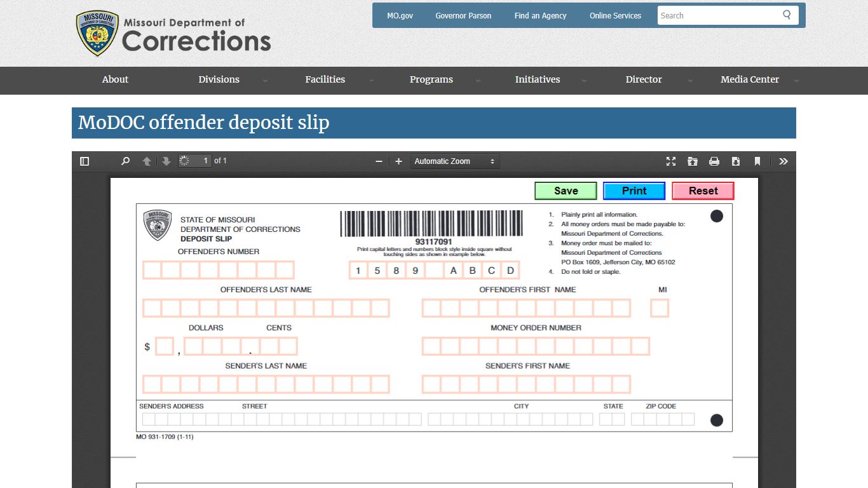
Task: Click the bookmark current view icon
Action: [757, 161]
